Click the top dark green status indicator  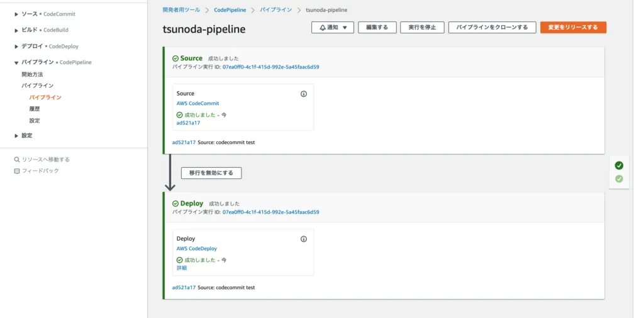619,165
